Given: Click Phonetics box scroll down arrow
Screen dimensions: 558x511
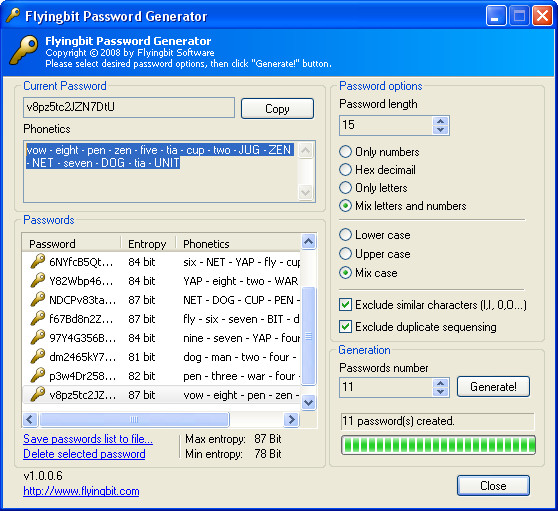Looking at the screenshot, I should [305, 193].
